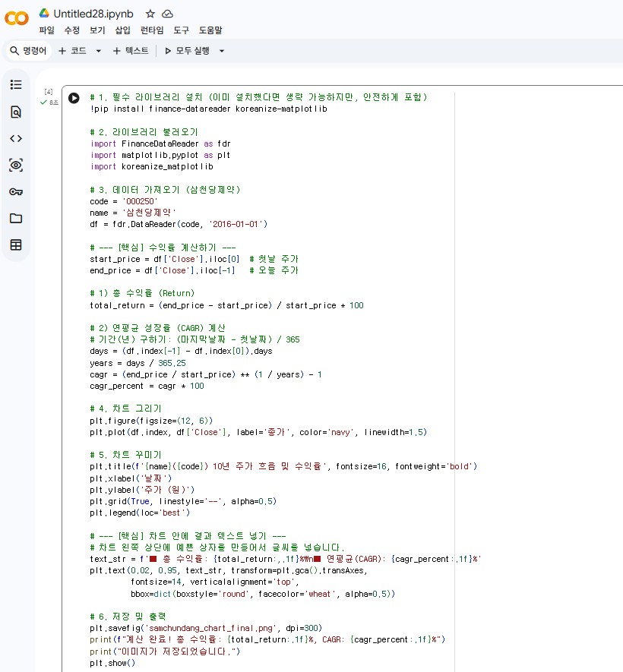Open the table of contents panel
623x672 pixels.
point(16,84)
